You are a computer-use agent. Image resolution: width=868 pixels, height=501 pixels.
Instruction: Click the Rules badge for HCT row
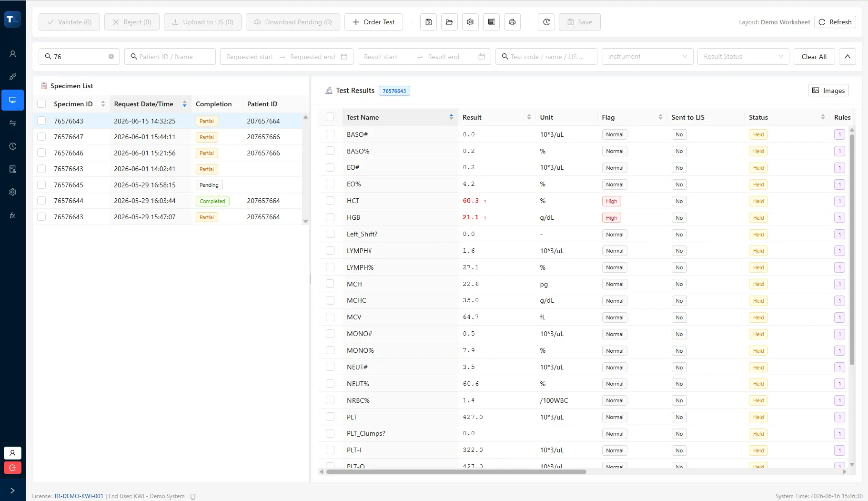coord(839,201)
